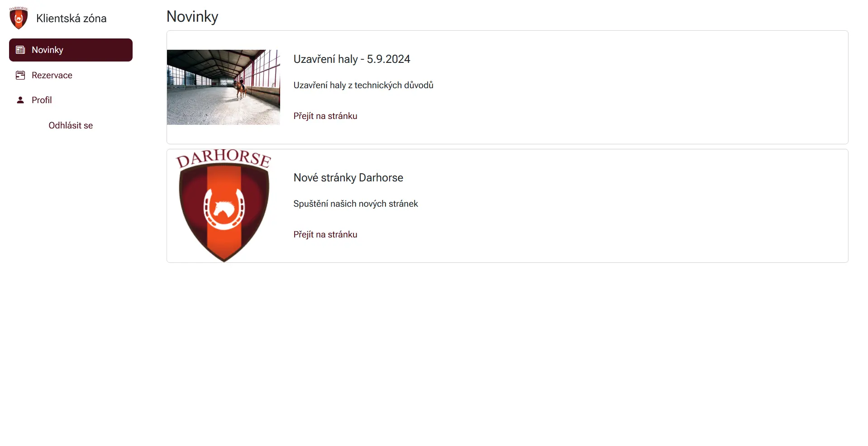868x446 pixels.
Task: Click the Uzavření haly z technických důvodů text
Action: (x=363, y=85)
